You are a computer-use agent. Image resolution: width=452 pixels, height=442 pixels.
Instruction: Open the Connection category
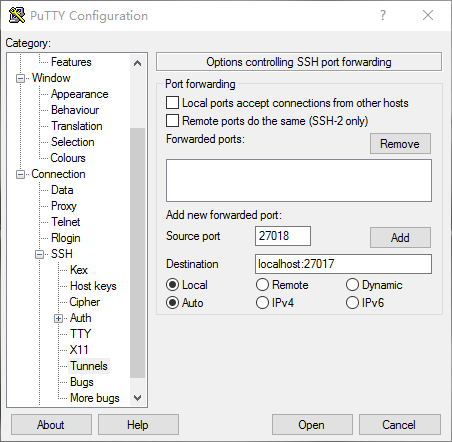pos(58,174)
